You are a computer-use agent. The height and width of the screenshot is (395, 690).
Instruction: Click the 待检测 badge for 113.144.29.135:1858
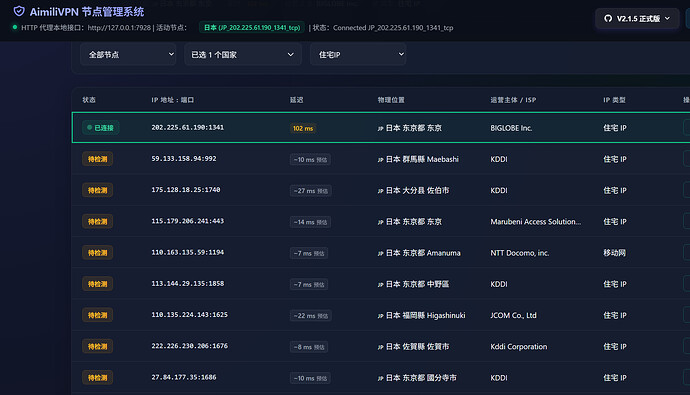pyautogui.click(x=97, y=284)
